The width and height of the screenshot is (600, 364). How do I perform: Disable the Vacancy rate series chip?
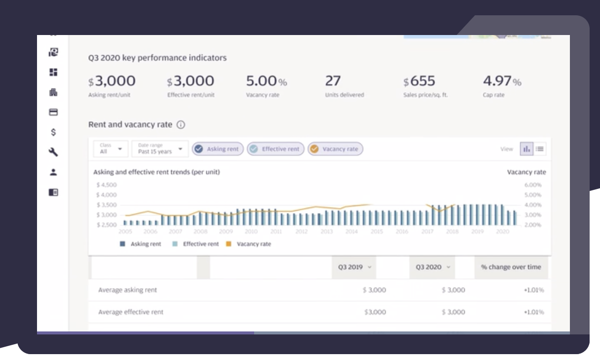point(335,149)
